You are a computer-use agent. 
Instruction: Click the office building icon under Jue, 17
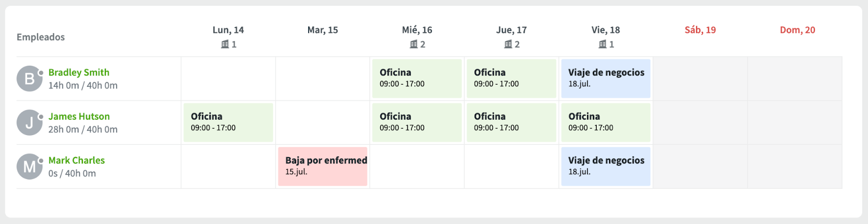click(508, 44)
